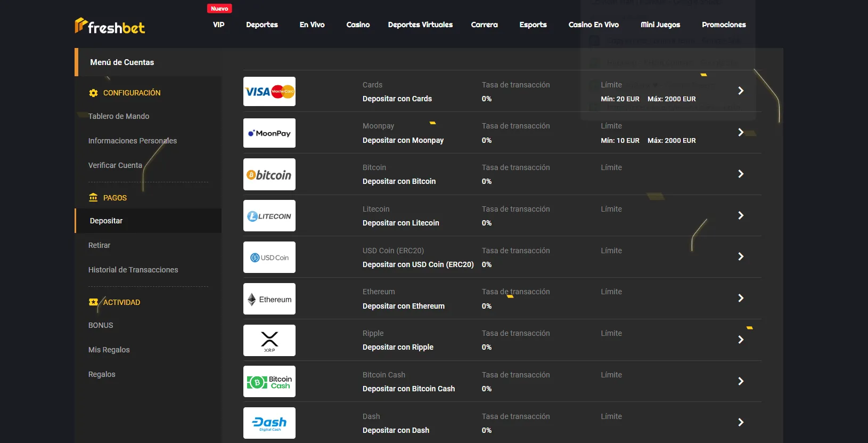This screenshot has height=443, width=868.
Task: Open the Bitcoin Cash row chevron
Action: (741, 381)
